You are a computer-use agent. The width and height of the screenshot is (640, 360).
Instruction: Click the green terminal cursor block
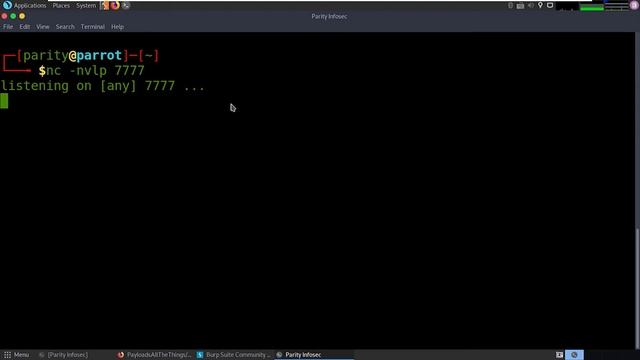[x=4, y=101]
